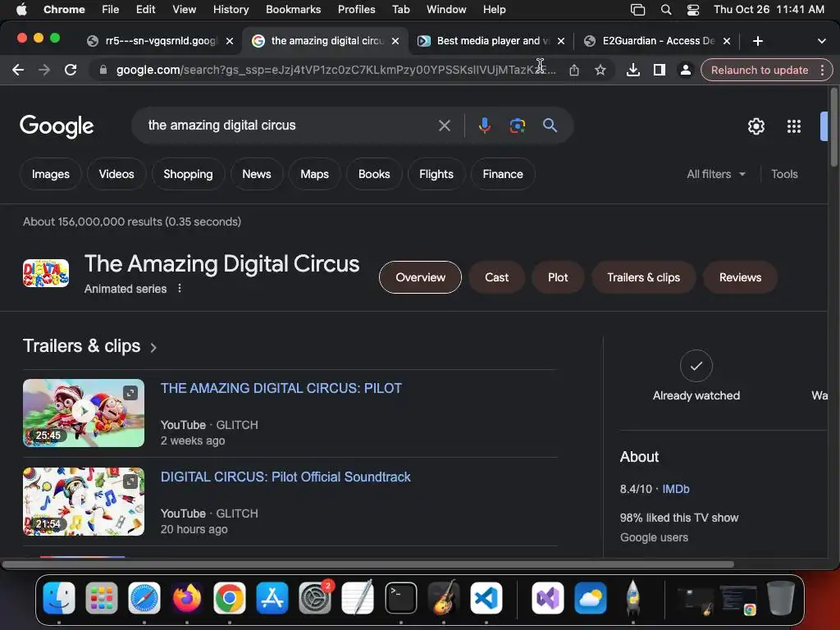Viewport: 840px width, 630px height.
Task: Click the share icon in address bar
Action: pos(573,71)
